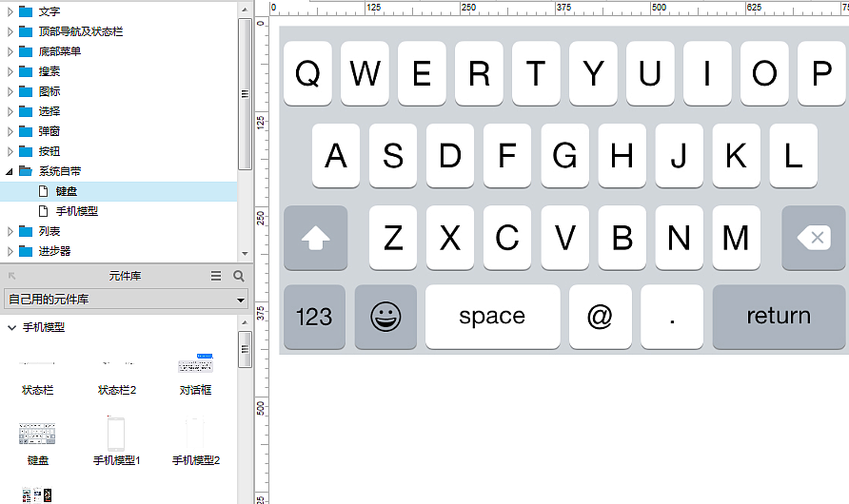The height and width of the screenshot is (504, 849).
Task: Click the period key
Action: (672, 317)
